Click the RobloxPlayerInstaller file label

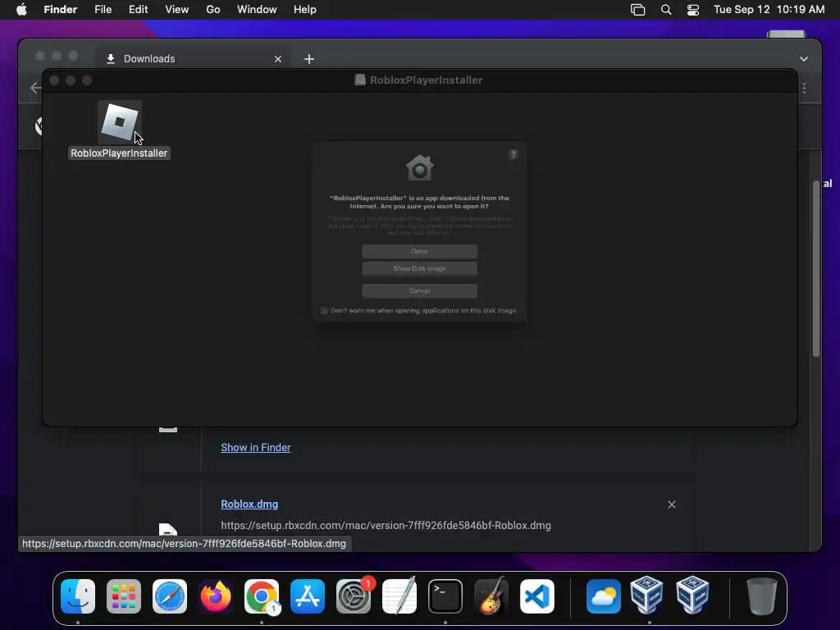pos(119,153)
